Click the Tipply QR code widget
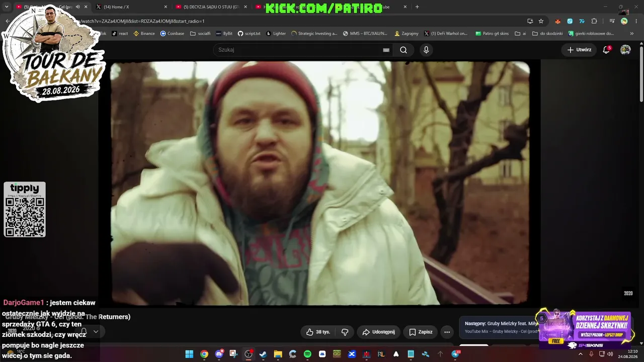 coord(25,209)
